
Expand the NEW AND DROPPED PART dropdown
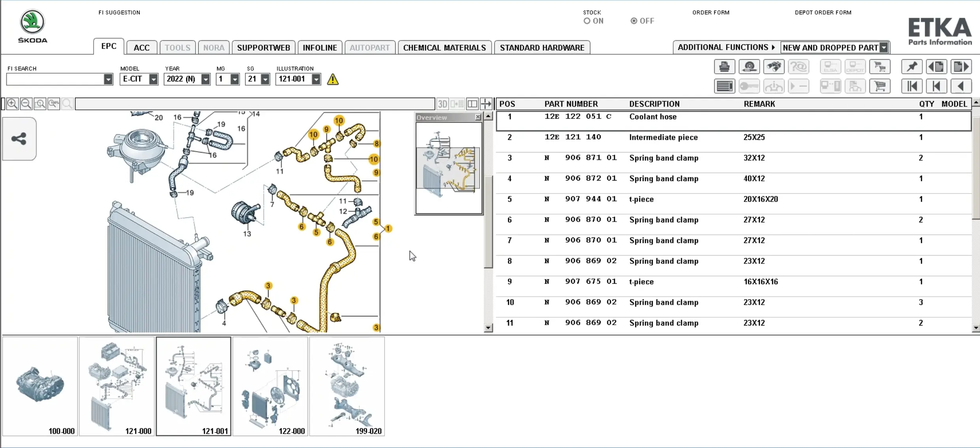(x=884, y=47)
